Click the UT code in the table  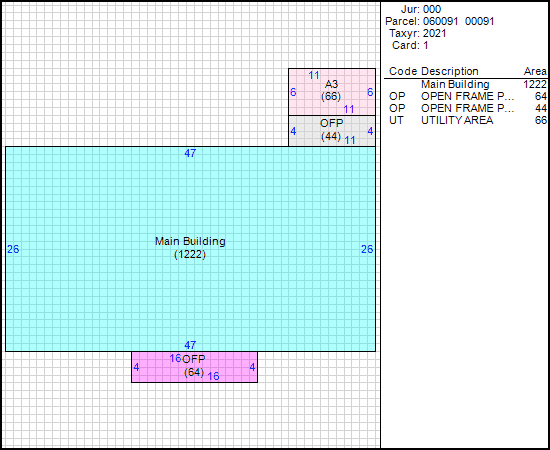[x=397, y=120]
